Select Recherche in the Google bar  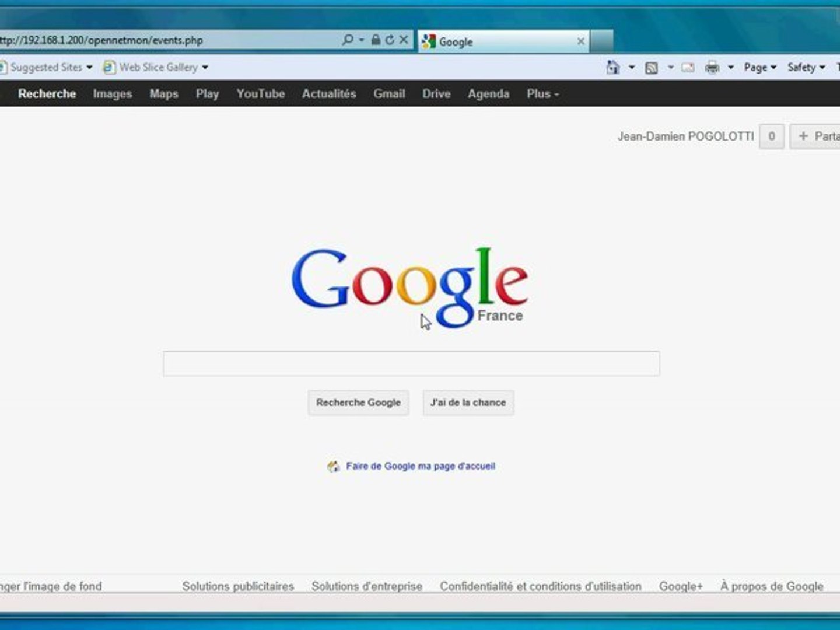(47, 93)
